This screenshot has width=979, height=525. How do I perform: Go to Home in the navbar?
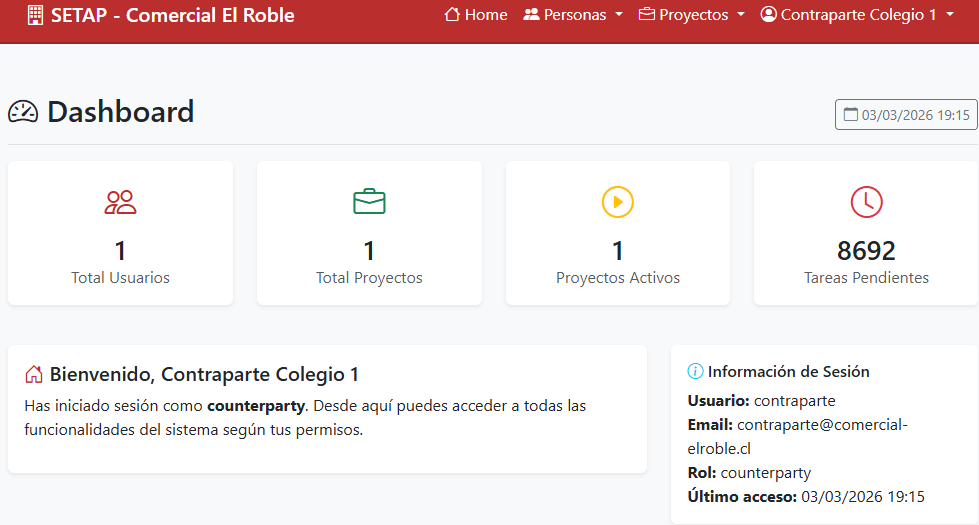(475, 15)
